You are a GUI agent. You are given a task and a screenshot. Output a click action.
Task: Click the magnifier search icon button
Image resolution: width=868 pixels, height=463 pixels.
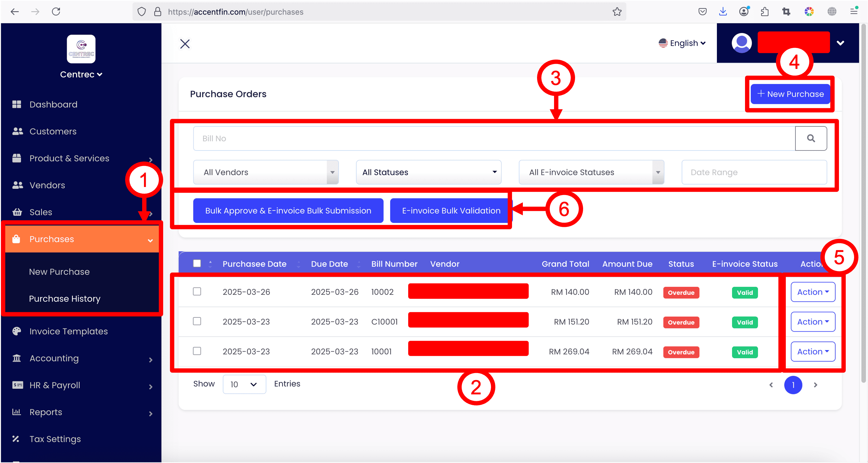click(811, 138)
